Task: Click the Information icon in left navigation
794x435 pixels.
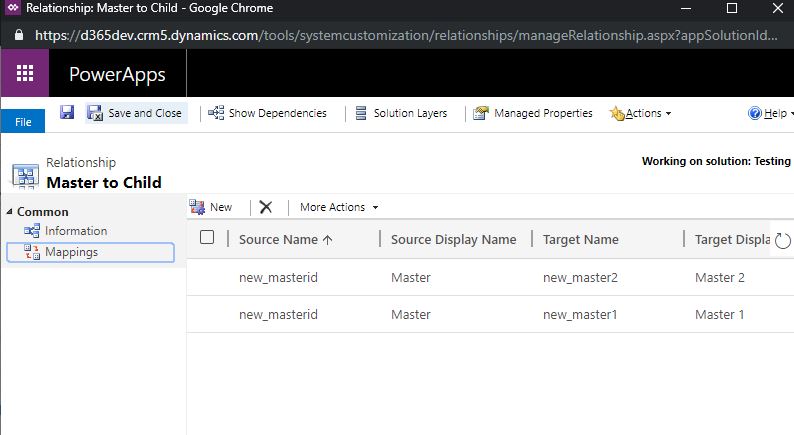Action: coord(31,231)
